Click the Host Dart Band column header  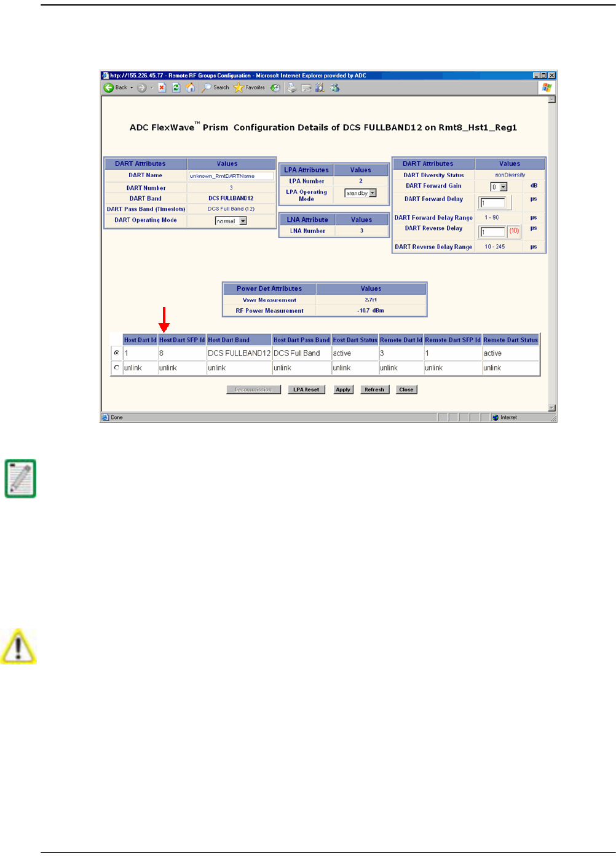(239, 340)
